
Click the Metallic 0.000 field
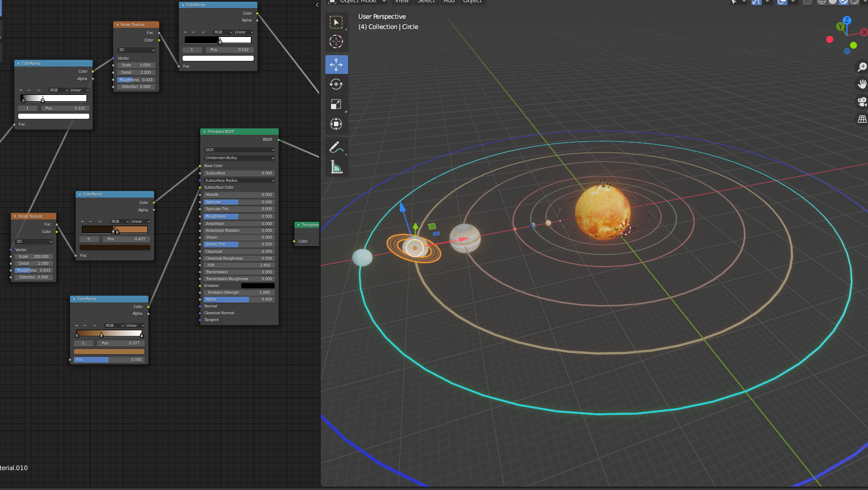239,194
